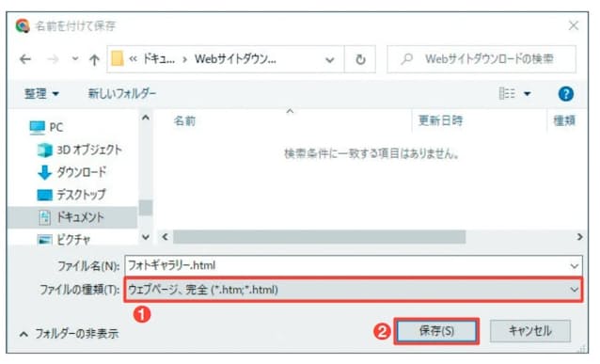
Task: Click the navigation pane scrollbar thumb
Action: click(x=146, y=208)
